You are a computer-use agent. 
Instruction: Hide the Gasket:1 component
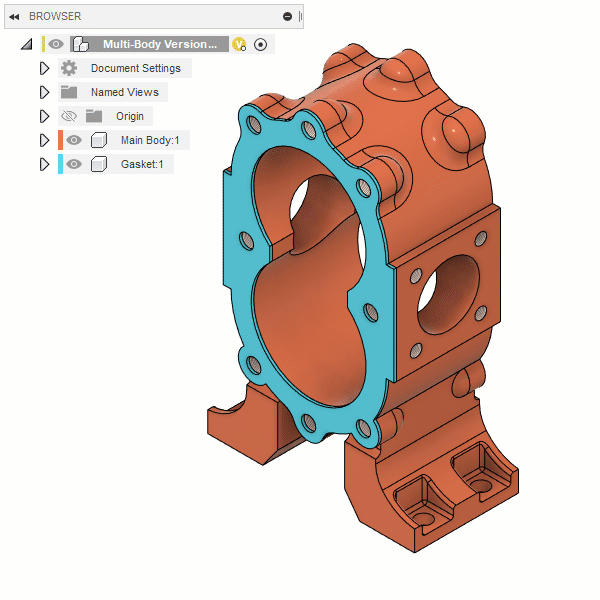(x=74, y=164)
